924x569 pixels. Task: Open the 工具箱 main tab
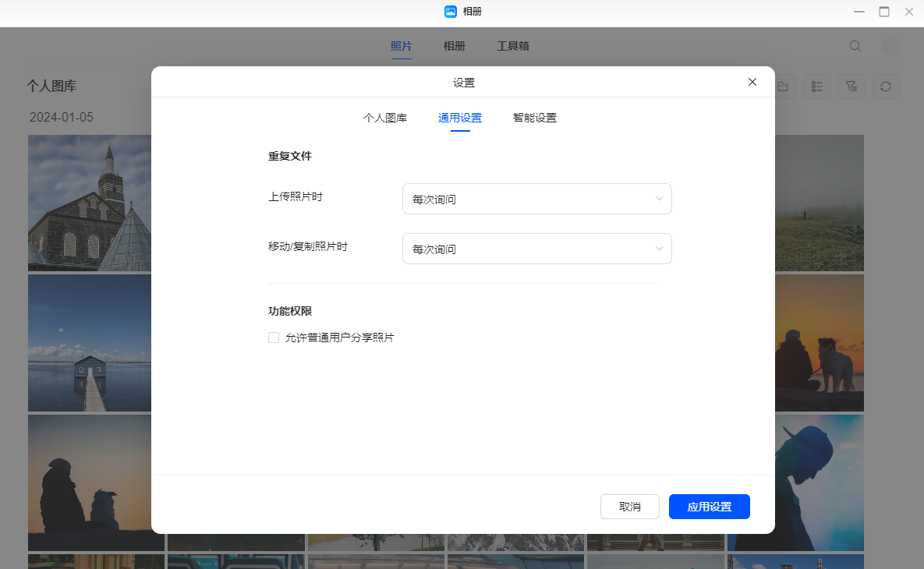512,46
